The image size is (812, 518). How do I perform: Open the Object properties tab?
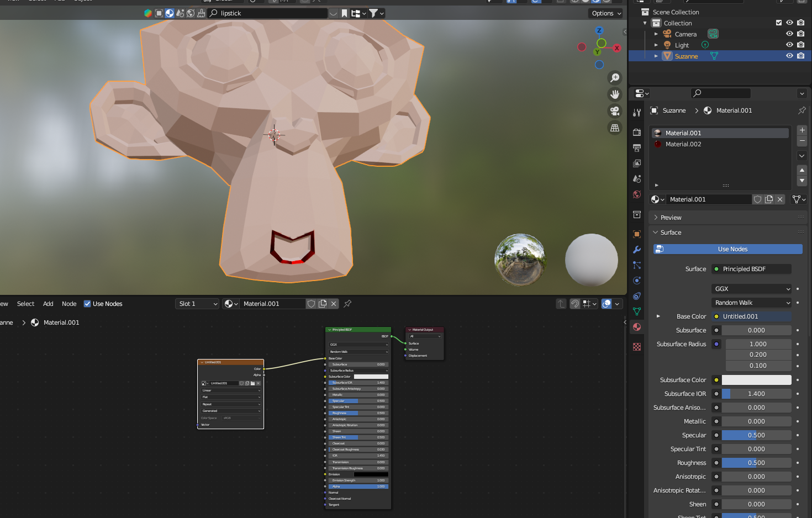[x=637, y=234]
